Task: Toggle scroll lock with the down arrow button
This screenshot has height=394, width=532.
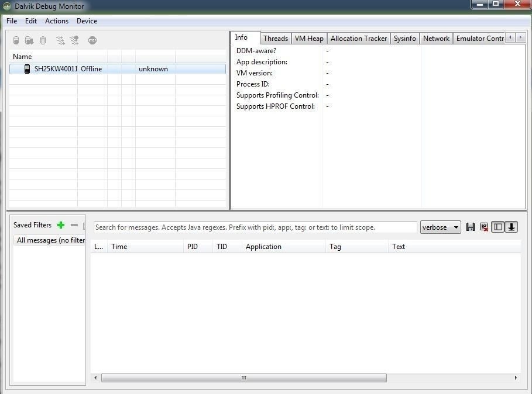Action: point(512,227)
